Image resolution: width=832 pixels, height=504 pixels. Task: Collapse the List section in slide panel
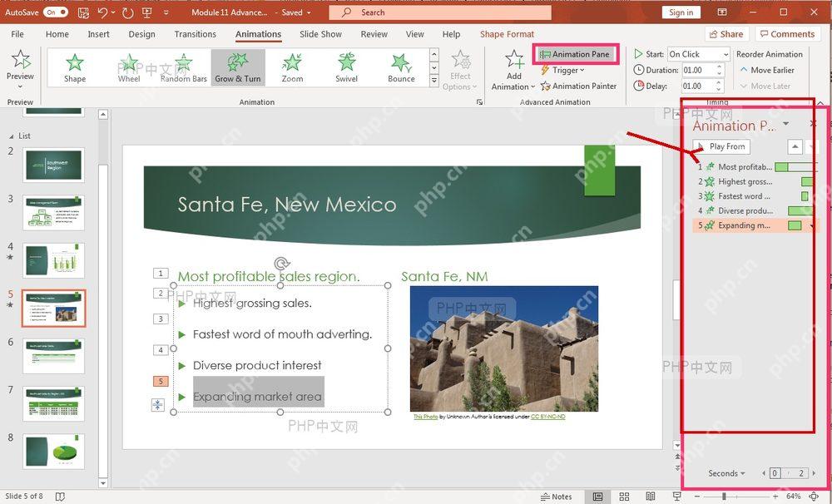(x=12, y=136)
